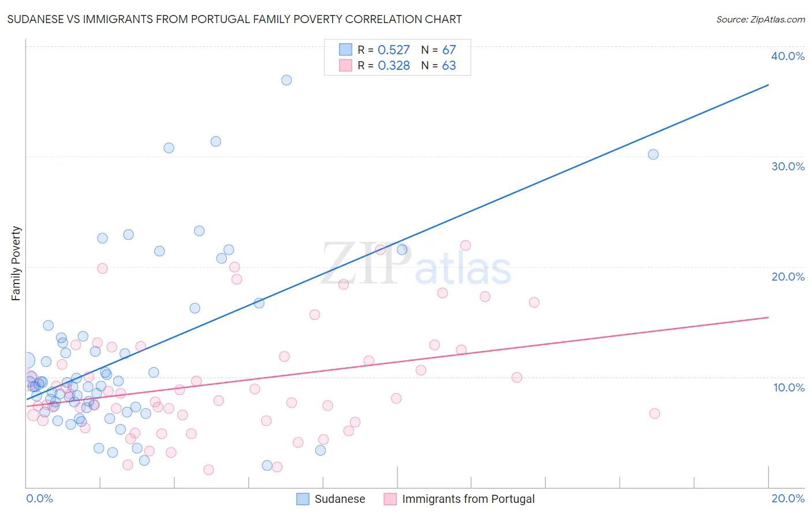Click the 0.0% x-axis label
The width and height of the screenshot is (812, 515).
tap(39, 498)
